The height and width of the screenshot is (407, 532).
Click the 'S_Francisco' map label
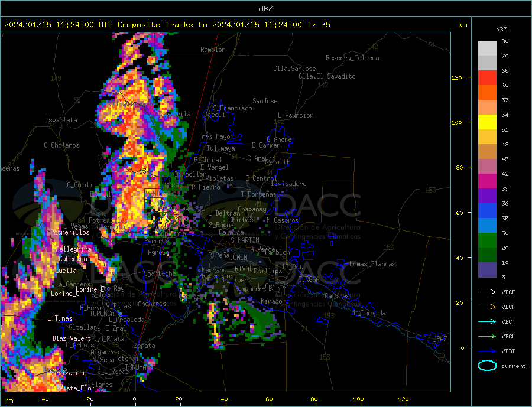tap(232, 108)
